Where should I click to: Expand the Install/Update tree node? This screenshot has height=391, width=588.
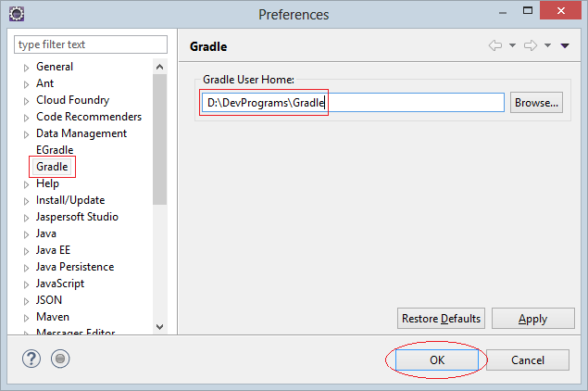click(x=26, y=201)
